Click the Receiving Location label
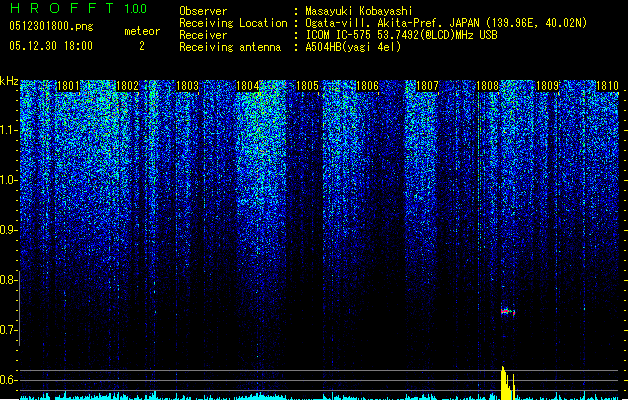 pos(233,23)
